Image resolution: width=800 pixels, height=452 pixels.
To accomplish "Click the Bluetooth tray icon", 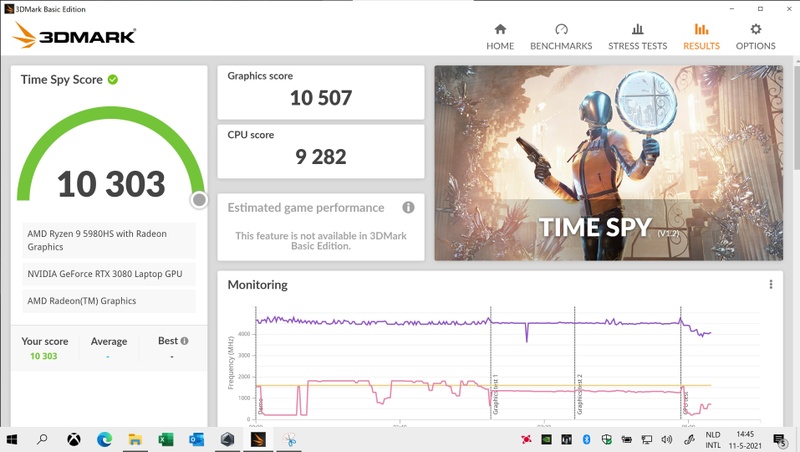I will coord(586,439).
